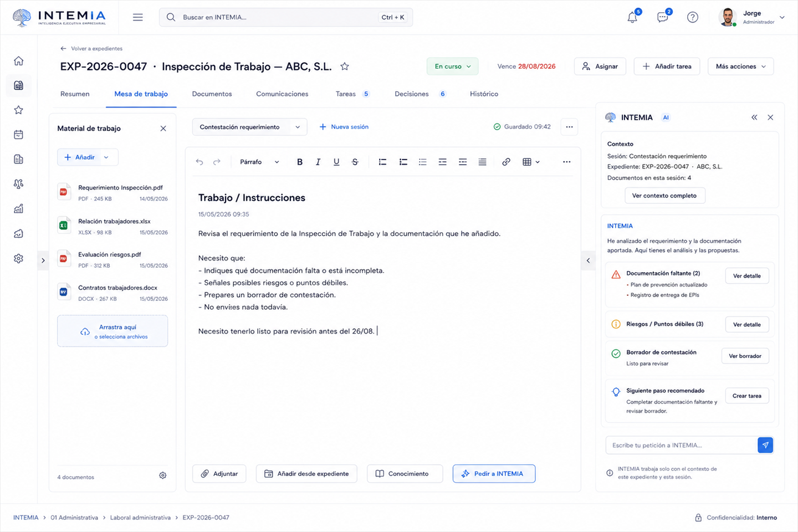
Task: Open session options ellipsis beside Guardado
Action: 569,127
